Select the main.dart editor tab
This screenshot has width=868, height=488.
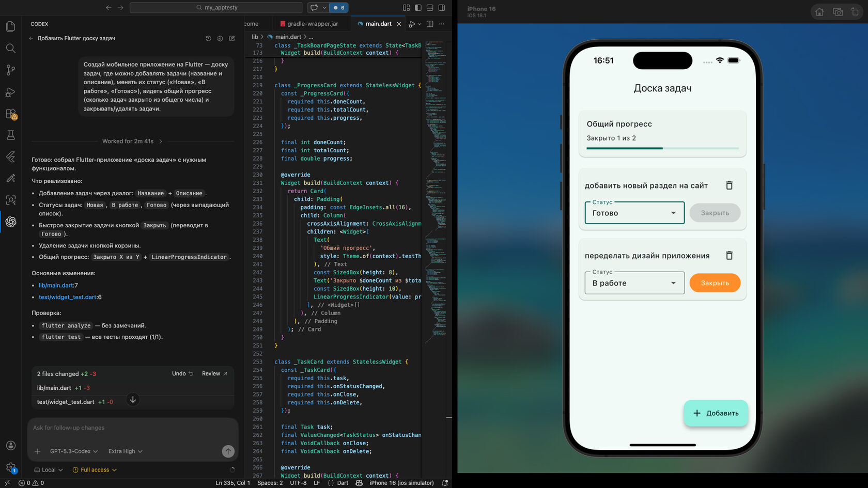(x=378, y=24)
